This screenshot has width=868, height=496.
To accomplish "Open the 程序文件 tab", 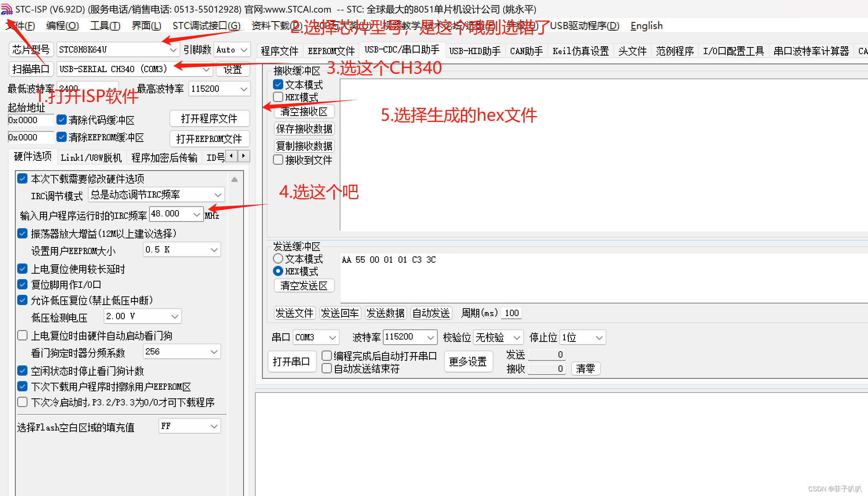I will tap(279, 51).
